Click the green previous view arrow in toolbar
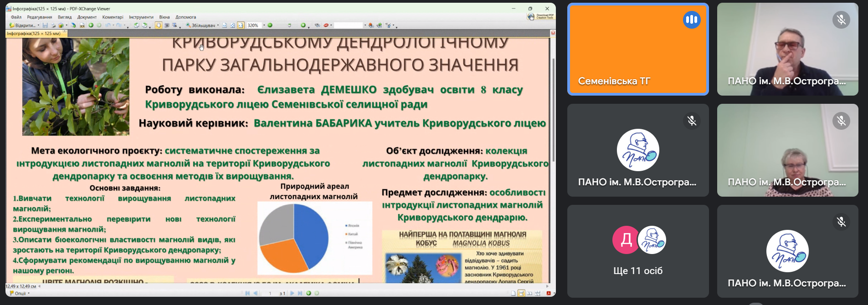Screen dimensions: 868x305 click(x=91, y=25)
